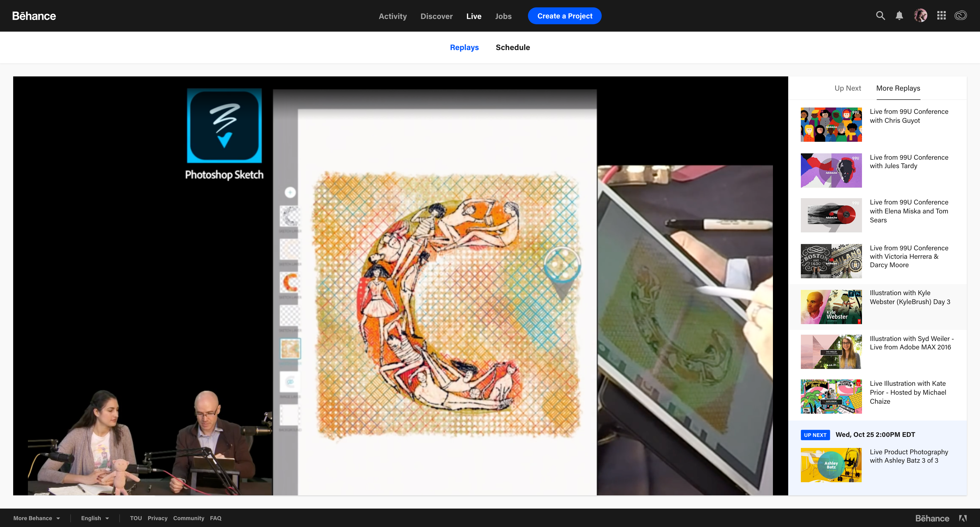Click the search magnifier icon

(x=880, y=16)
